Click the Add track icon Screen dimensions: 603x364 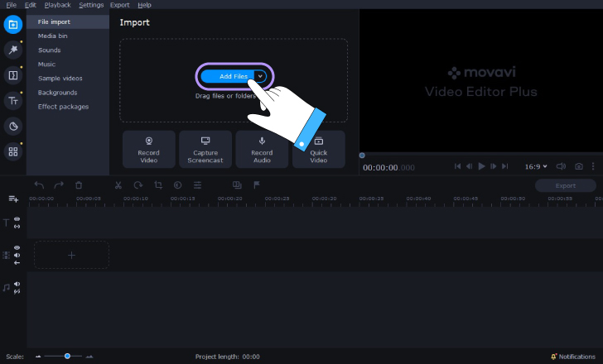tap(13, 199)
